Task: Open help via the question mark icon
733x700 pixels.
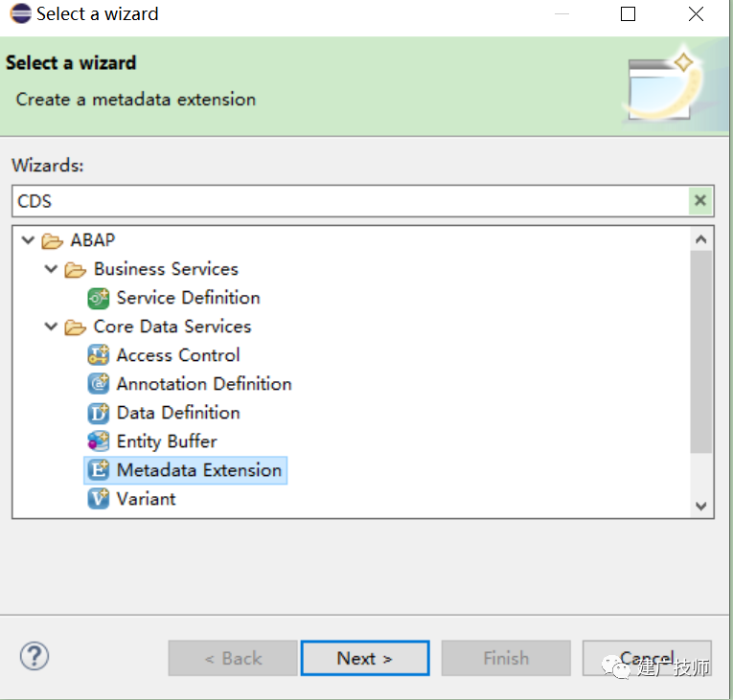Action: pyautogui.click(x=34, y=656)
